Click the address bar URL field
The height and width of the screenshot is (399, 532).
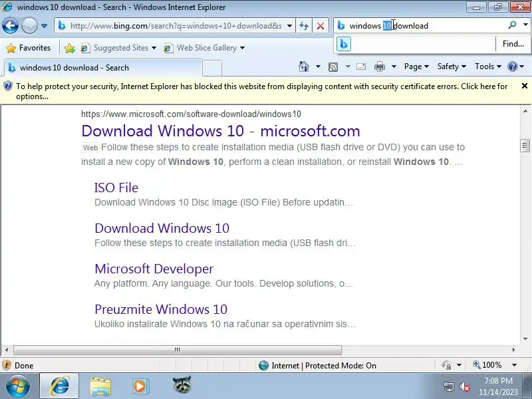[x=176, y=26]
